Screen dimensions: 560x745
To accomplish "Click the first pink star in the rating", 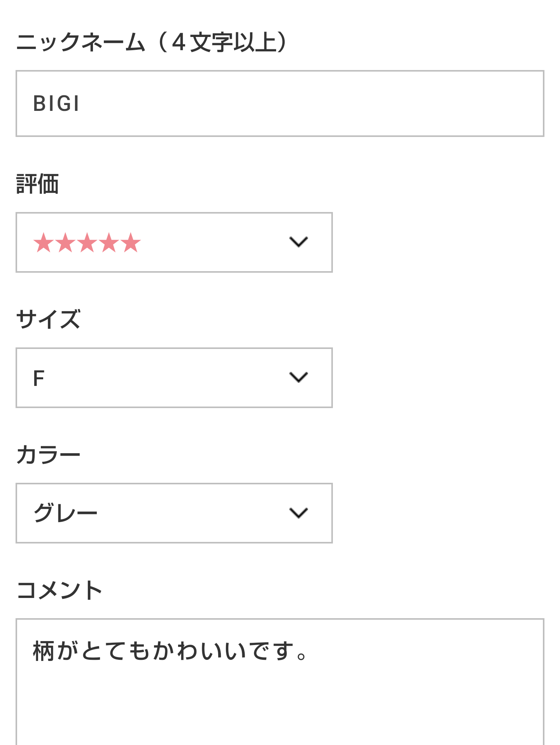I will (x=43, y=242).
